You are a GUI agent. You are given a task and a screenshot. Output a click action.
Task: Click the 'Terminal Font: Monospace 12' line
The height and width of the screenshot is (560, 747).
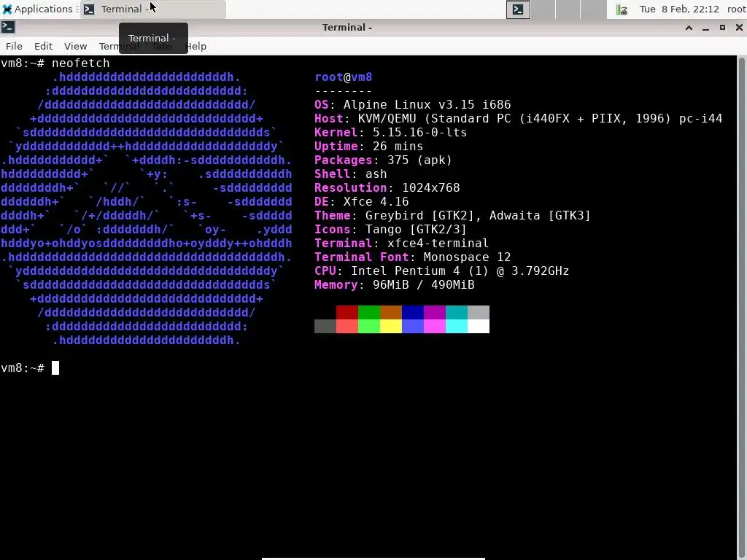click(413, 257)
